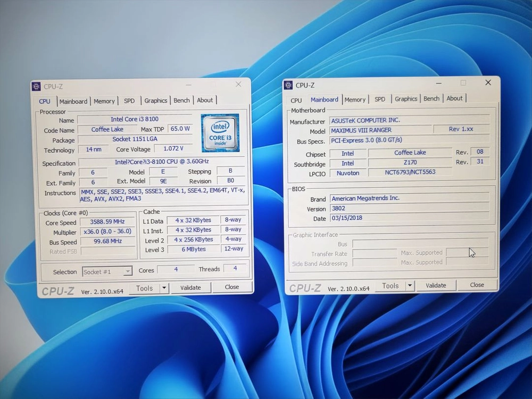Open Memory tab in right CPU-Z window
The image size is (532, 399).
pos(355,99)
